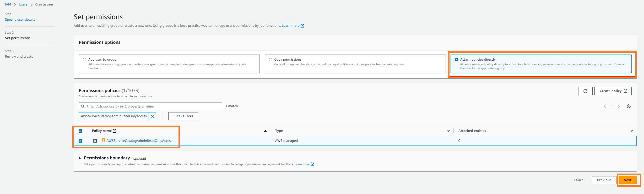644x194 pixels.
Task: Go to Step 1 Specify user details
Action: pos(20,20)
